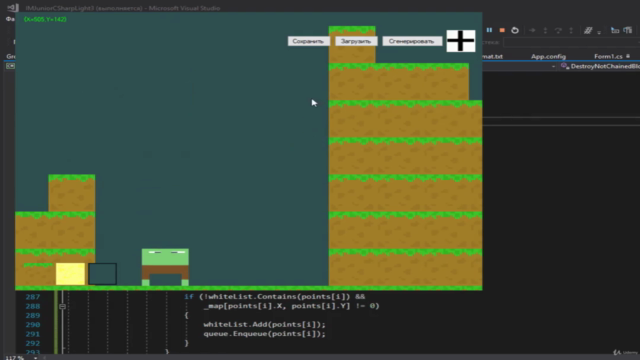
Task: Click the queue.Enqueue(points[i]); code line
Action: (x=264, y=334)
